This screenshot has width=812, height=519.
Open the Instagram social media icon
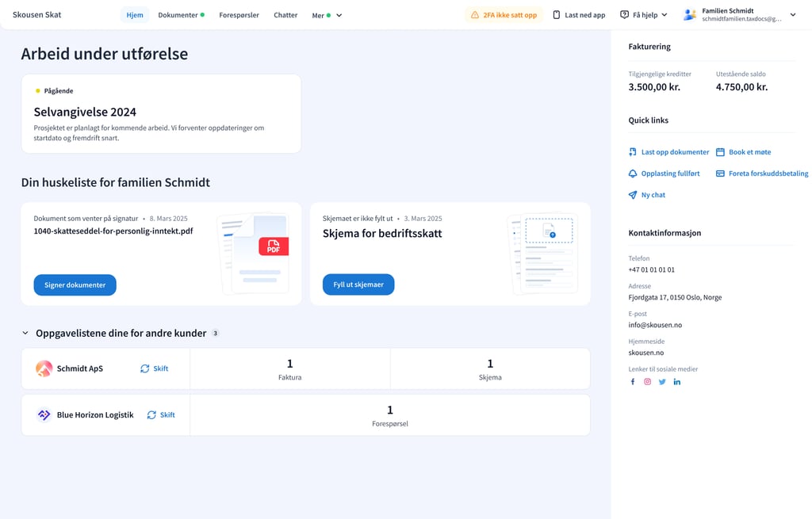647,382
